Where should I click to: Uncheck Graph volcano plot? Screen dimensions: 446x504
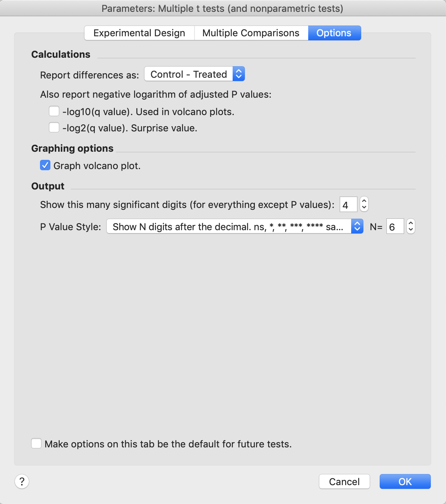tap(45, 165)
